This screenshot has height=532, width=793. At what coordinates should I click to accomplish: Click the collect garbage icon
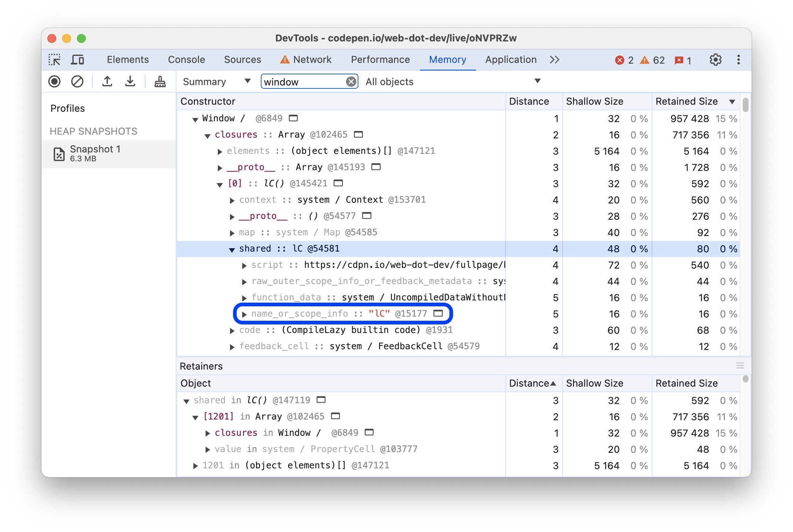[160, 82]
